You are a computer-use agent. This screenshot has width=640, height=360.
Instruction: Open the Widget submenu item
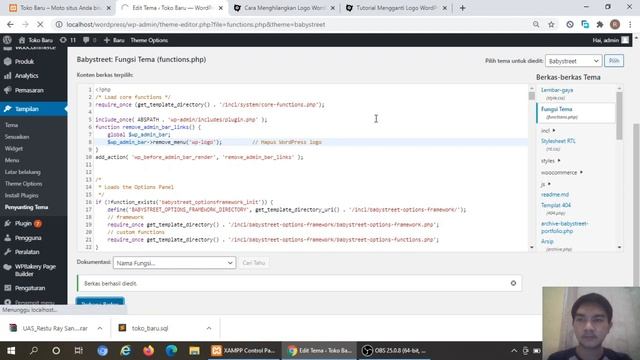coord(14,149)
